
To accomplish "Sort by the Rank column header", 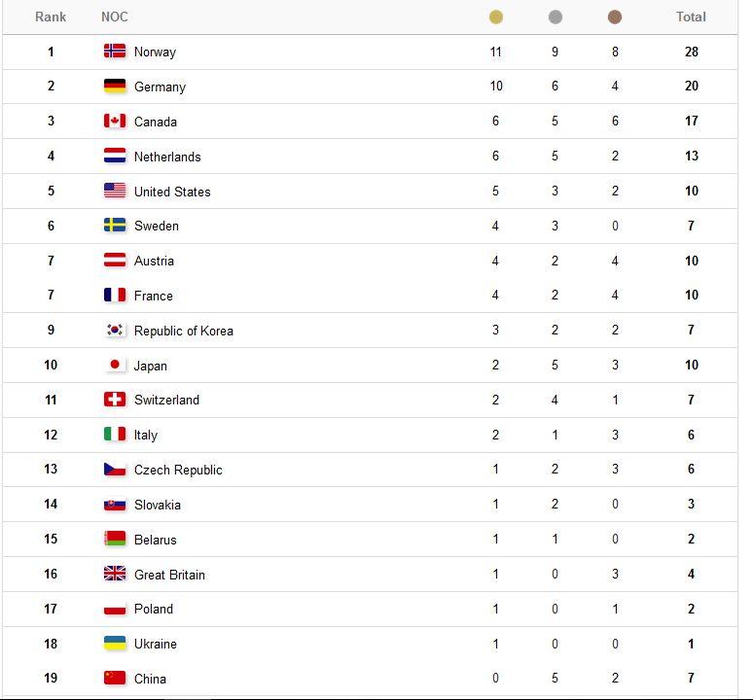I will coord(51,17).
